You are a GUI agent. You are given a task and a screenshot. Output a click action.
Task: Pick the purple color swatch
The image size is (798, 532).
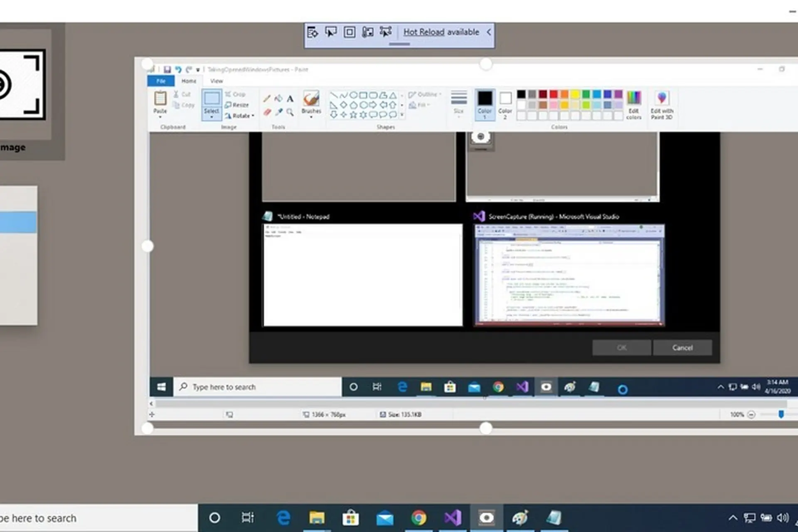click(618, 95)
